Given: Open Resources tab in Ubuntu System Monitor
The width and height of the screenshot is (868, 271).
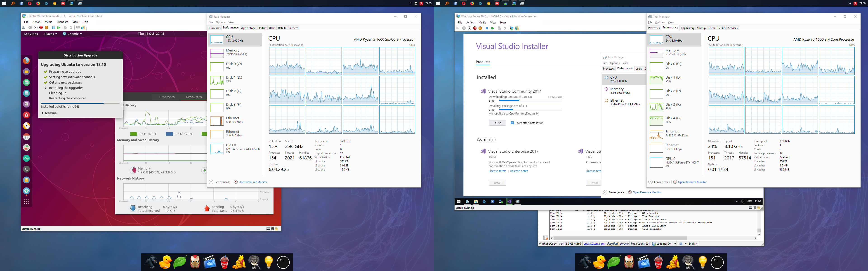Looking at the screenshot, I should [194, 97].
